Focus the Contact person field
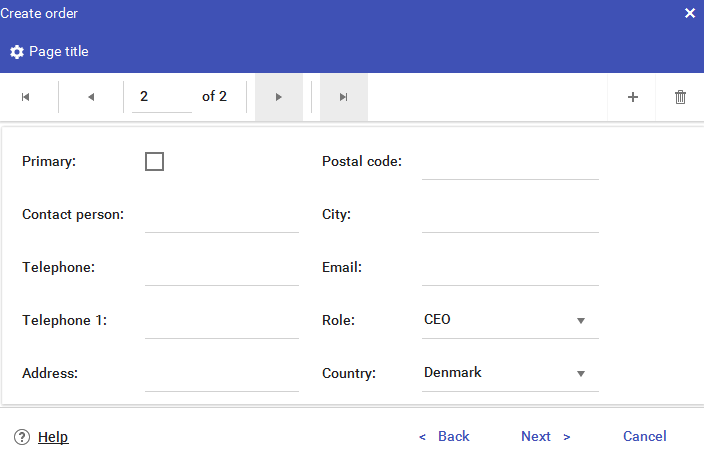705x461 pixels. tap(221, 215)
